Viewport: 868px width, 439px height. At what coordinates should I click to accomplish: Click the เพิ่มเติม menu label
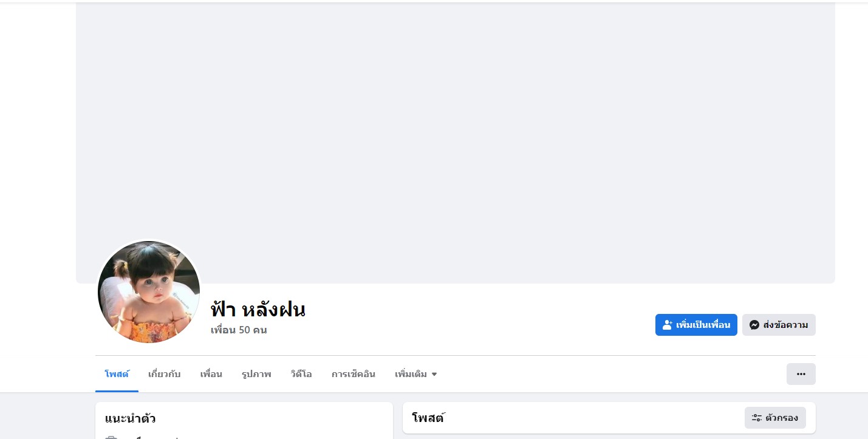coord(411,374)
